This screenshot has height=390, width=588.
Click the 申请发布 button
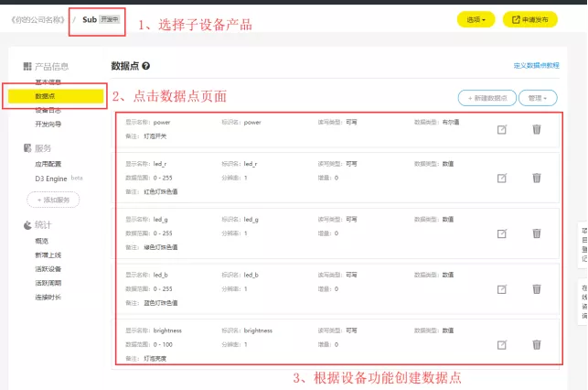(x=529, y=19)
